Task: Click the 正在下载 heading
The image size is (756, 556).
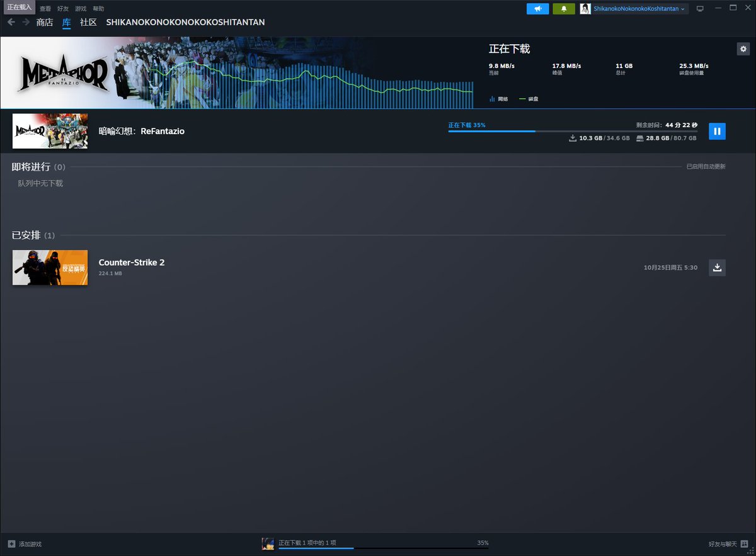Action: [510, 49]
